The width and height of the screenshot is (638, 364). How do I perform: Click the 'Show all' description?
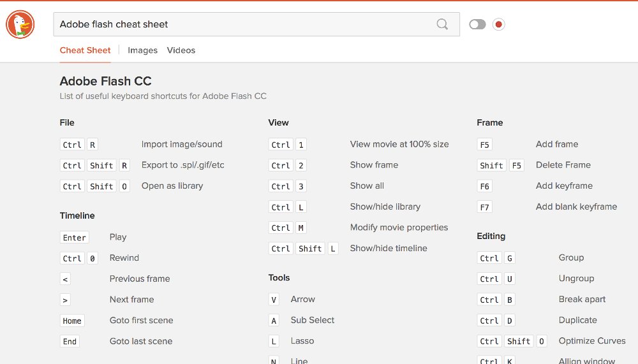tap(367, 186)
